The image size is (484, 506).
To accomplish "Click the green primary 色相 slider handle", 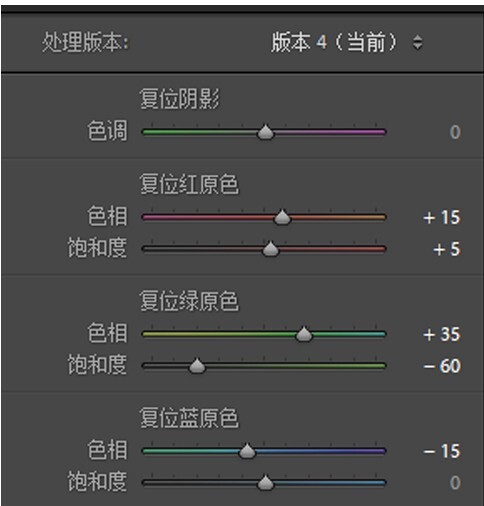I will pos(304,334).
